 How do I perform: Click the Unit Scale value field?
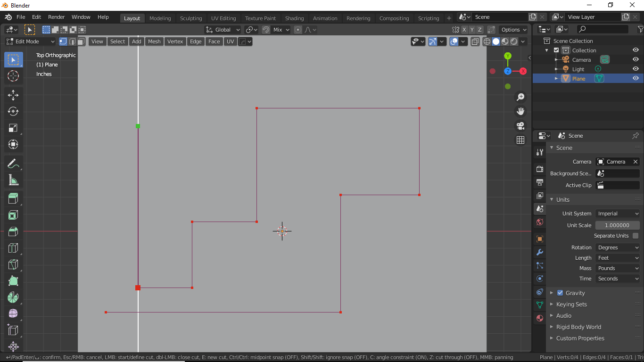click(618, 225)
